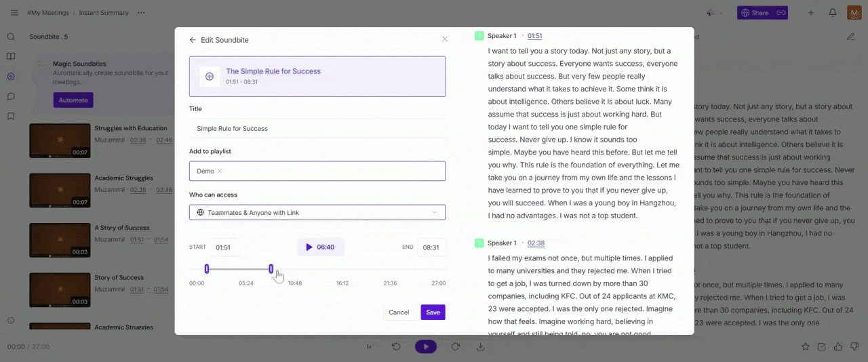Viewport: 868px width, 362px height.
Task: Click the end handle of the range slider
Action: [271, 269]
